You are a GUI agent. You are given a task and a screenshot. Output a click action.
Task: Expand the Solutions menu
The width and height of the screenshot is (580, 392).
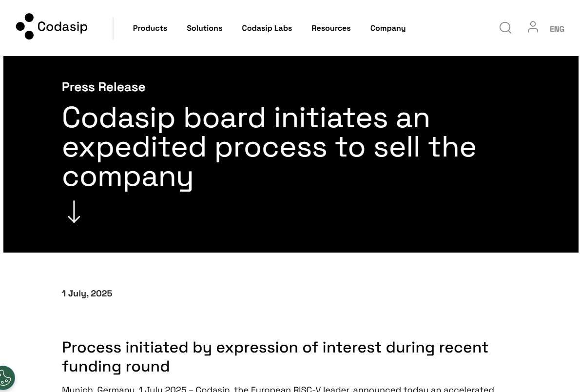204,28
